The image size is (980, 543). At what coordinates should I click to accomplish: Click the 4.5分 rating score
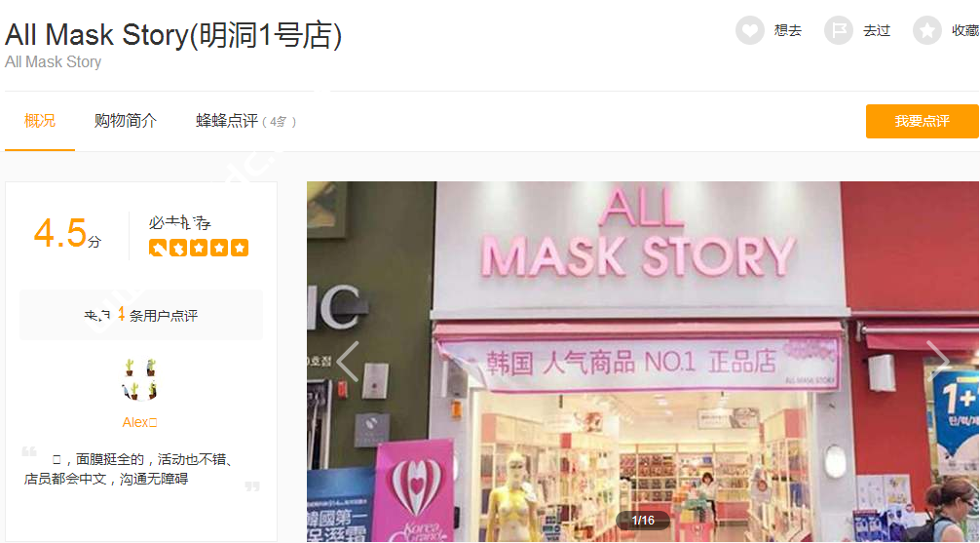tap(67, 233)
